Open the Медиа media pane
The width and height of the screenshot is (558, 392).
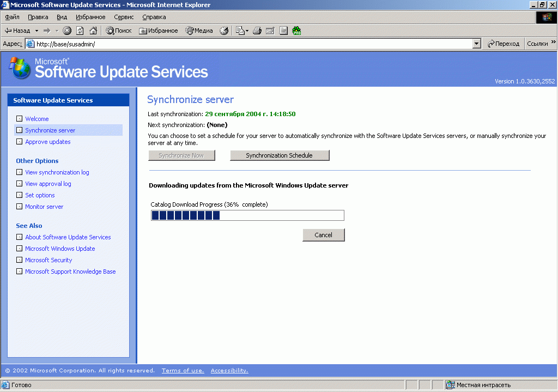point(199,31)
